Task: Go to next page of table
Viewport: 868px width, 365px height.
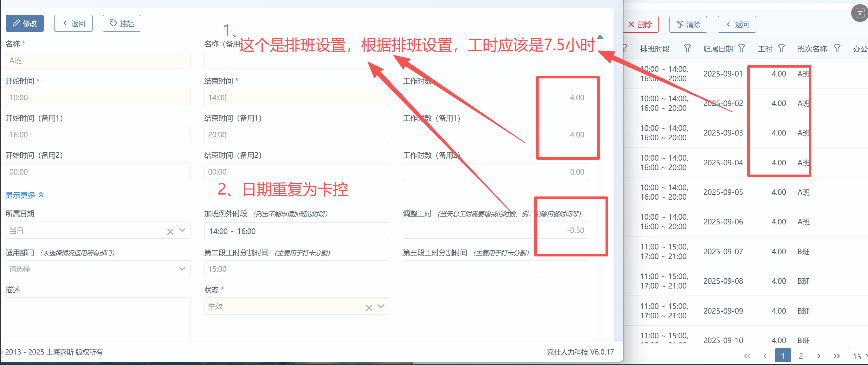Action: [819, 356]
